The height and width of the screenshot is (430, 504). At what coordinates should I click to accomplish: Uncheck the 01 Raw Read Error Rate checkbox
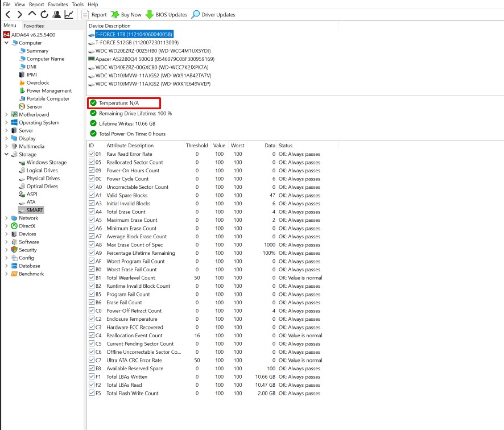pos(92,154)
